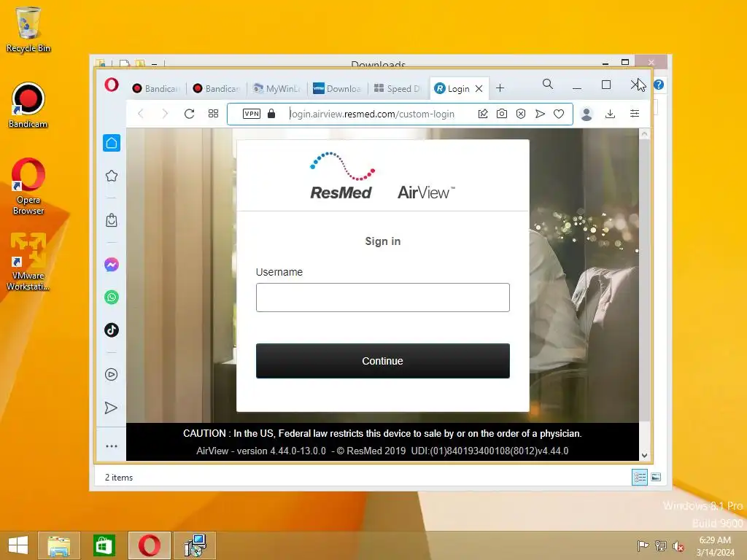Open TikTok in the sidebar
747x560 pixels.
112,330
